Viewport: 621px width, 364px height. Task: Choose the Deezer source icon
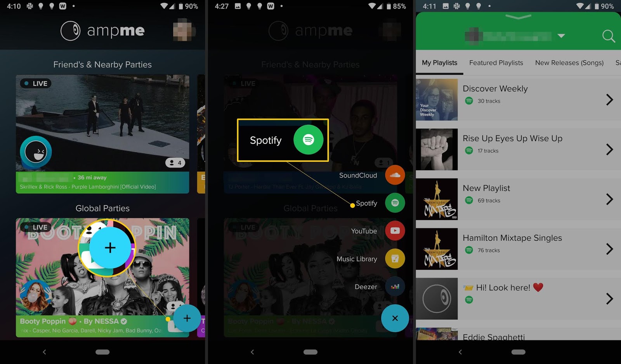point(395,287)
